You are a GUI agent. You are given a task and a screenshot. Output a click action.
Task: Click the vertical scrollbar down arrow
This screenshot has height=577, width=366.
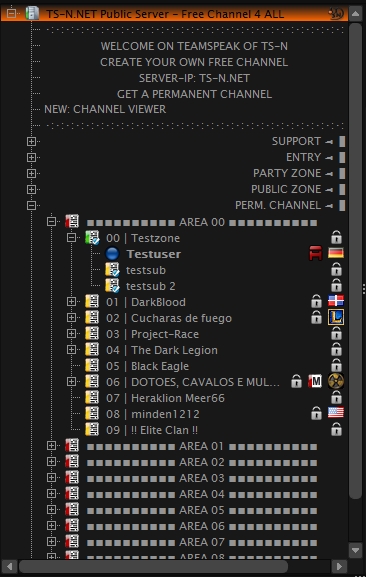[x=355, y=551]
